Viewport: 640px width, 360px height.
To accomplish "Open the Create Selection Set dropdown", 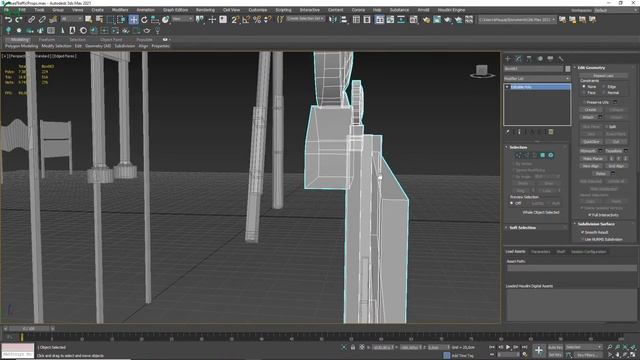I will coord(305,19).
